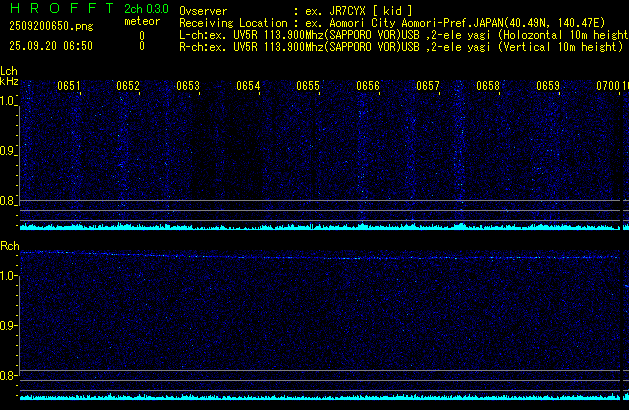Select the 0652 time marker
Viewport: 629px width, 410px height.
[x=128, y=86]
